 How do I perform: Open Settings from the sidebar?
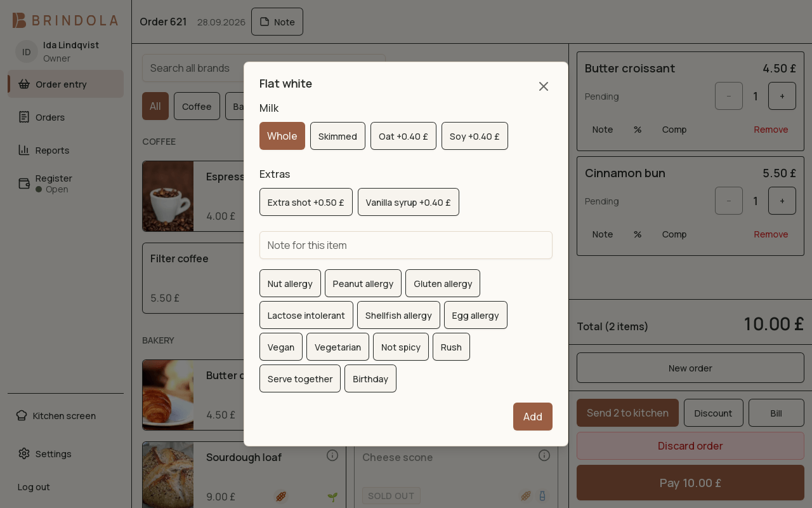click(66, 453)
